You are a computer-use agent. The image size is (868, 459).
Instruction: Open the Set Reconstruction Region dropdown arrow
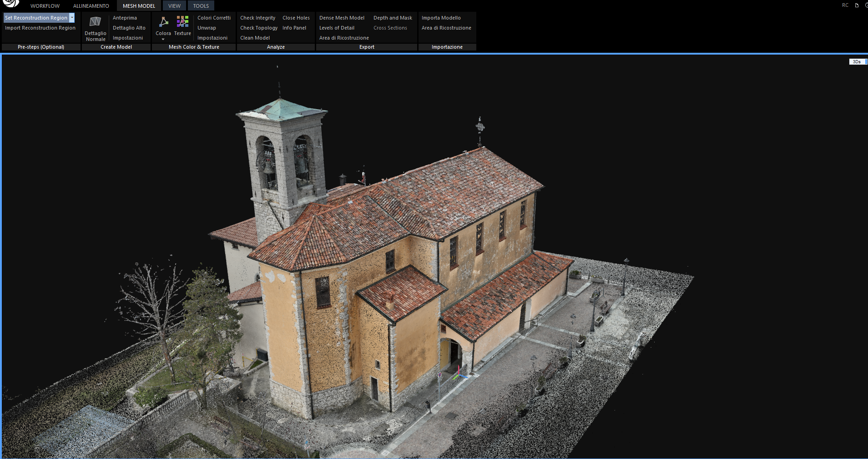(x=72, y=18)
